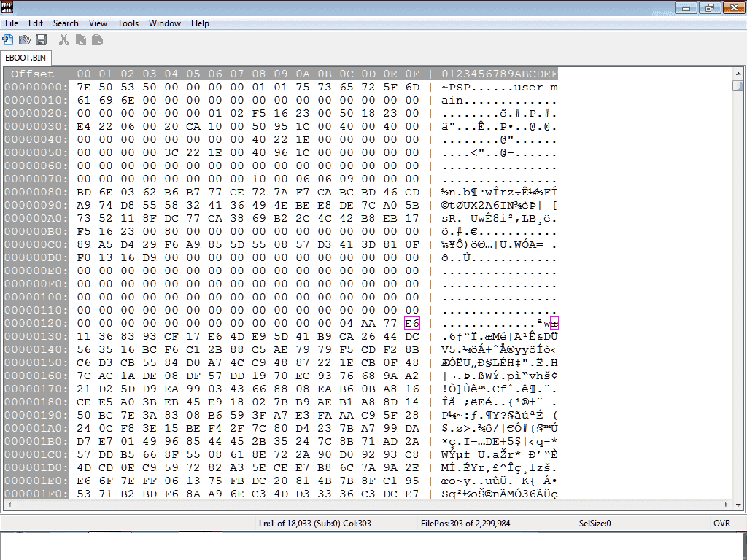
Task: Restore down the hex editor window
Action: (709, 7)
